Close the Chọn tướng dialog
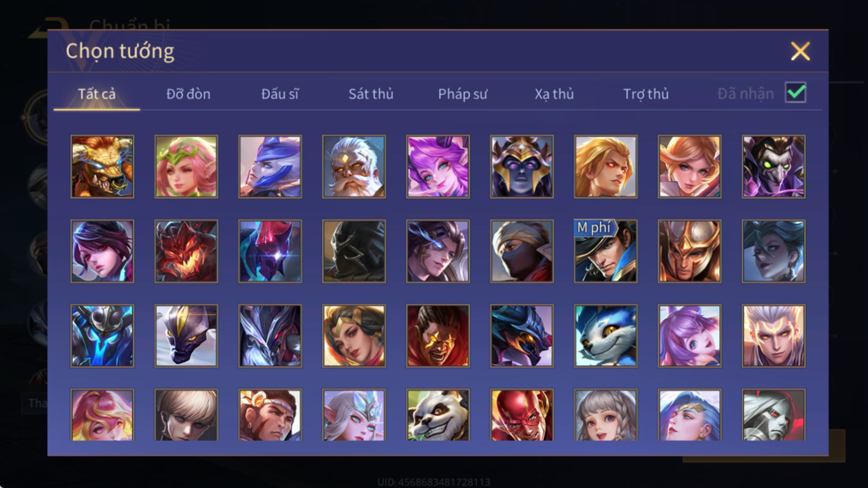 click(800, 51)
